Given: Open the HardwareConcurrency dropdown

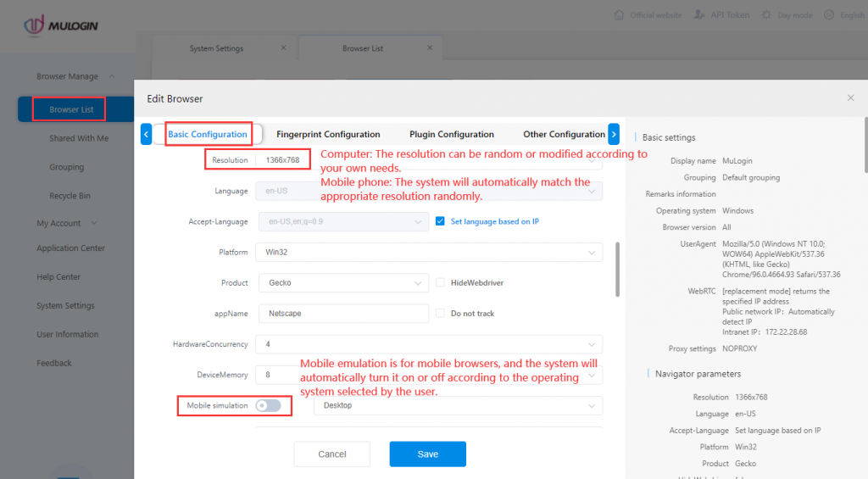Looking at the screenshot, I should tap(429, 344).
